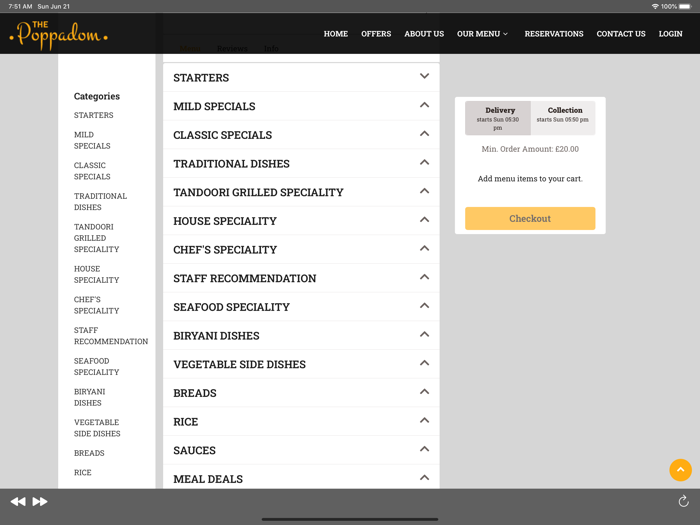Go to the Offers page
This screenshot has height=525, width=700.
[376, 34]
